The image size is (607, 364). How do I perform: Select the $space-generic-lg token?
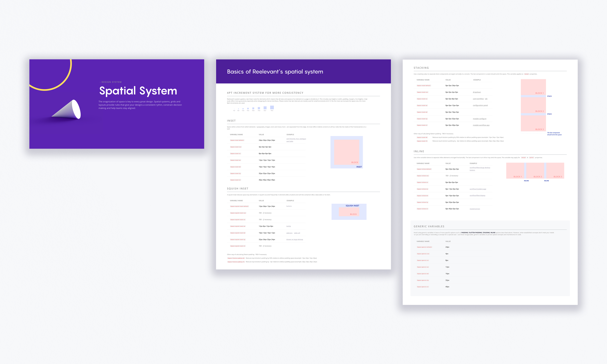(423, 280)
